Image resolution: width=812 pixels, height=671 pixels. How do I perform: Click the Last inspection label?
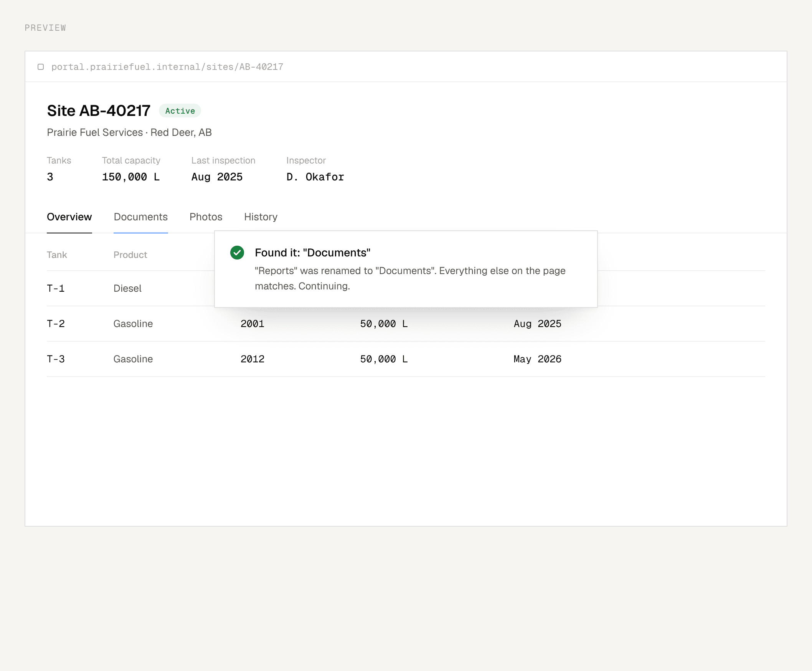[x=223, y=160]
